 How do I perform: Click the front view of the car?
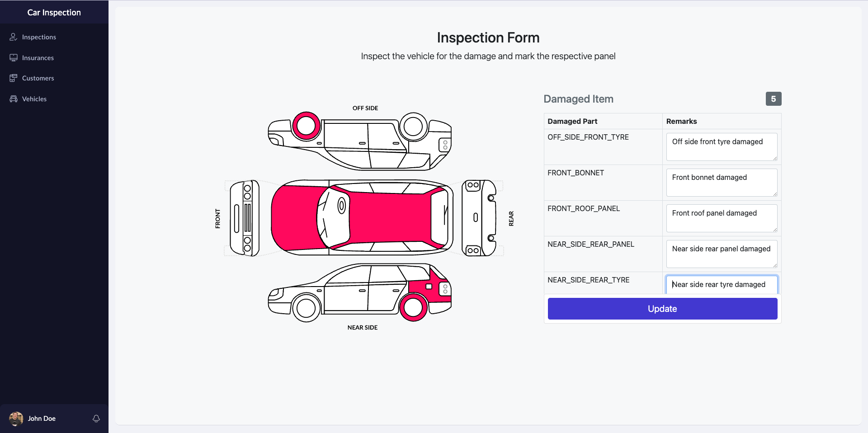245,218
